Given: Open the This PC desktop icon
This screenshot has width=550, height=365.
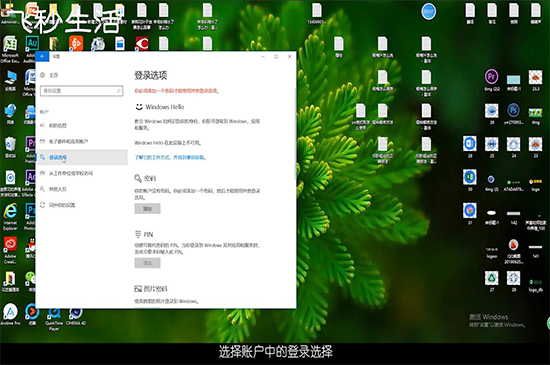Looking at the screenshot, I should click(x=10, y=80).
